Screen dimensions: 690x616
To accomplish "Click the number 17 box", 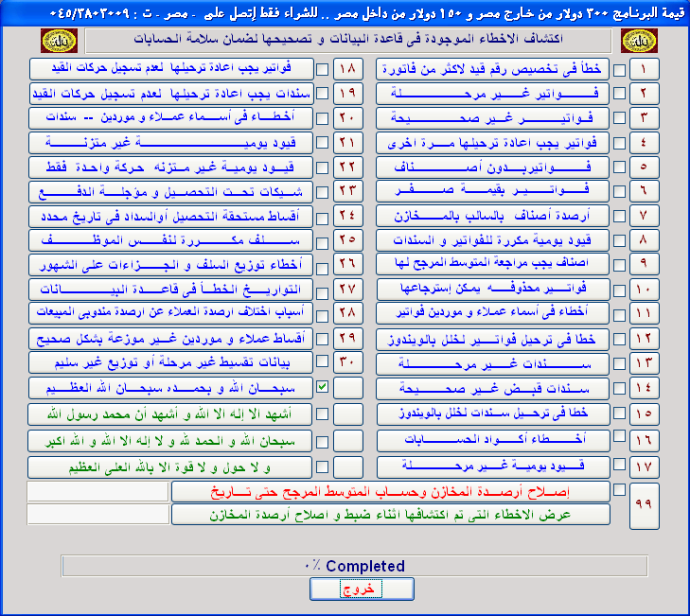I will pyautogui.click(x=644, y=466).
